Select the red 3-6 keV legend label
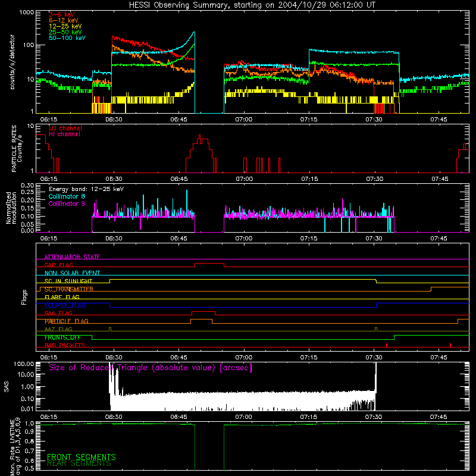The image size is (476, 476). coord(62,14)
